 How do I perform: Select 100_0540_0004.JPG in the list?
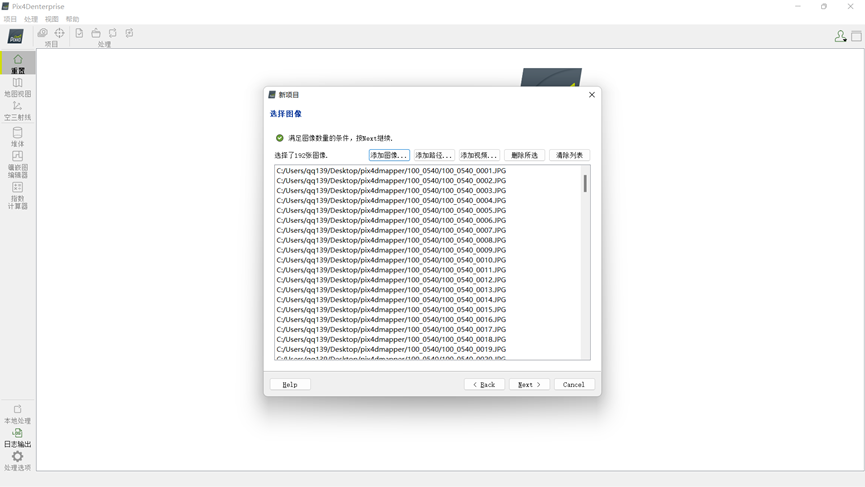tap(391, 201)
